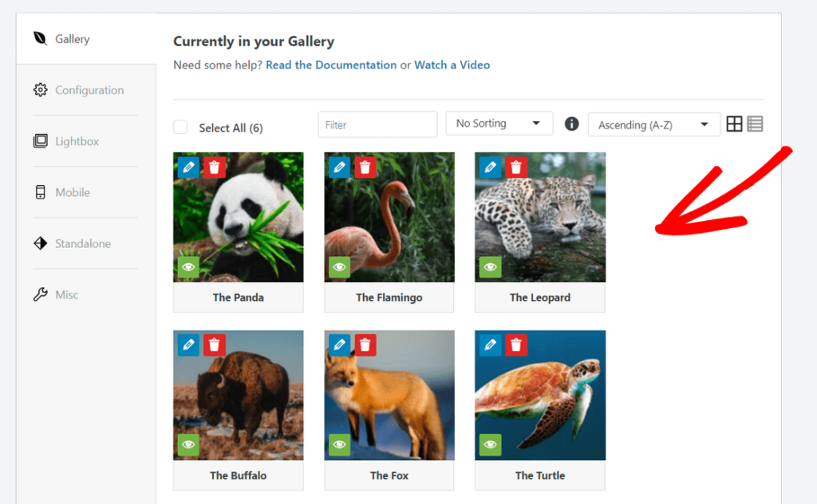817x504 pixels.
Task: Open the No Sorting dropdown
Action: [x=499, y=123]
